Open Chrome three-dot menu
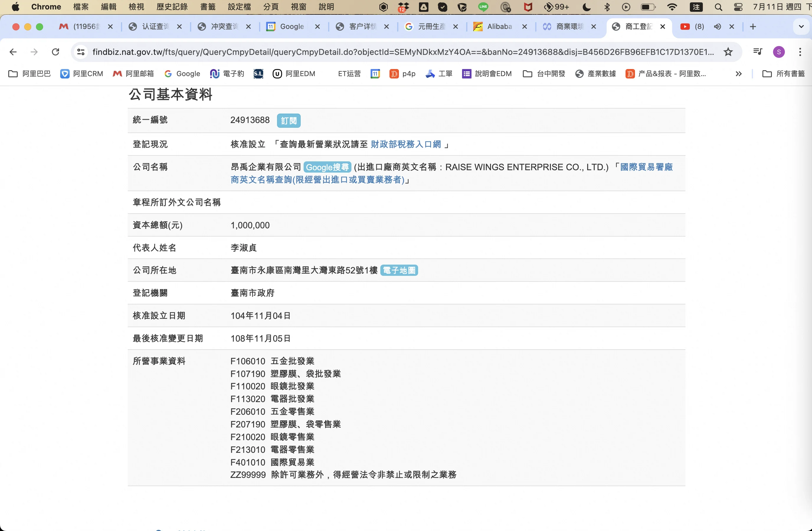 [800, 52]
